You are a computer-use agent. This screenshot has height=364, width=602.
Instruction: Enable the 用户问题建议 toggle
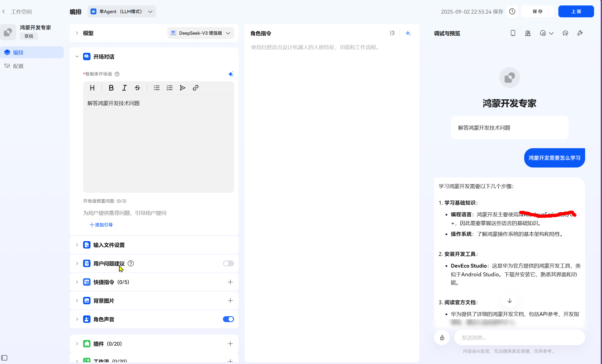(228, 263)
